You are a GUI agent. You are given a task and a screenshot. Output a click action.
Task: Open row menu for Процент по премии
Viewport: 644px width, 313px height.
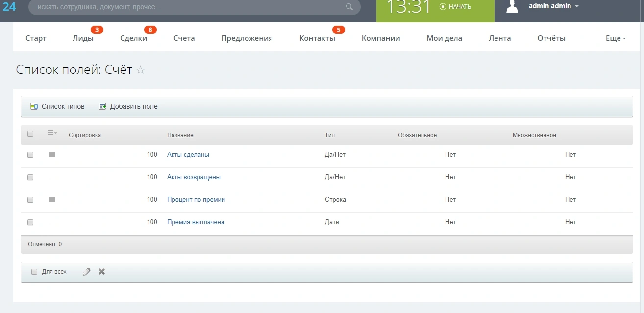(x=52, y=200)
